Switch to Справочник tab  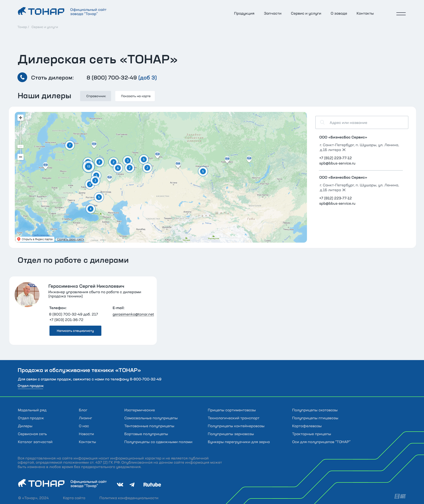coord(96,96)
